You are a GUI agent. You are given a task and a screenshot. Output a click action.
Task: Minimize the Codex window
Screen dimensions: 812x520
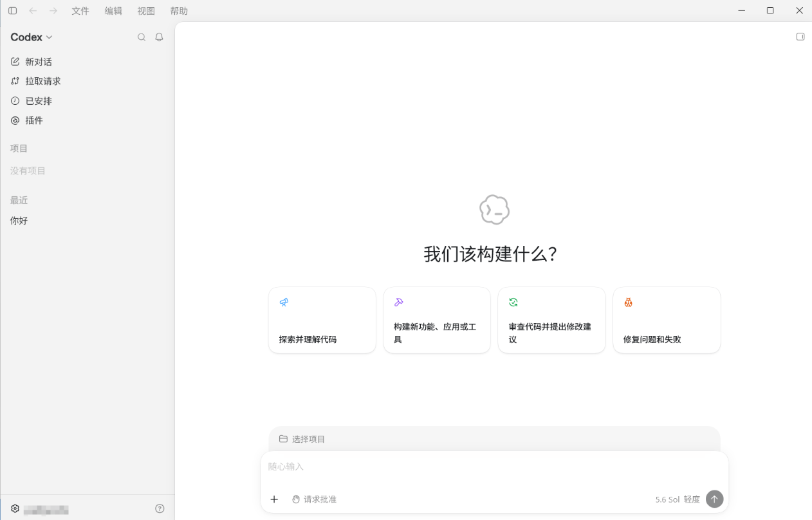(x=742, y=11)
